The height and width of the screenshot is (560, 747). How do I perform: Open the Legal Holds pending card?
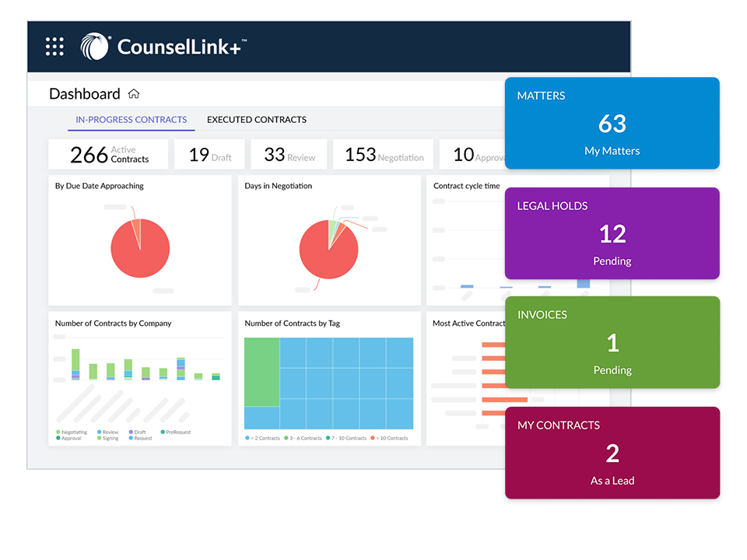(x=612, y=233)
